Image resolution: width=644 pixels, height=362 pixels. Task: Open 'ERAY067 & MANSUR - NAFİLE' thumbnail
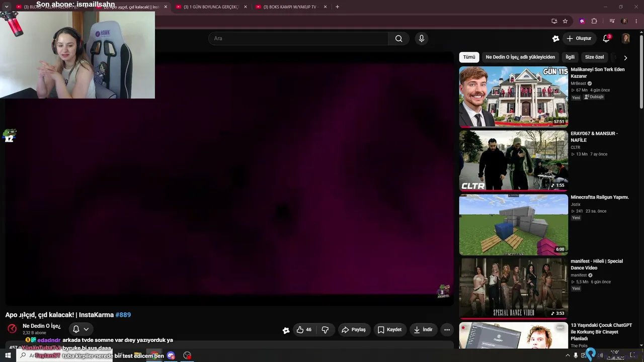point(514,161)
